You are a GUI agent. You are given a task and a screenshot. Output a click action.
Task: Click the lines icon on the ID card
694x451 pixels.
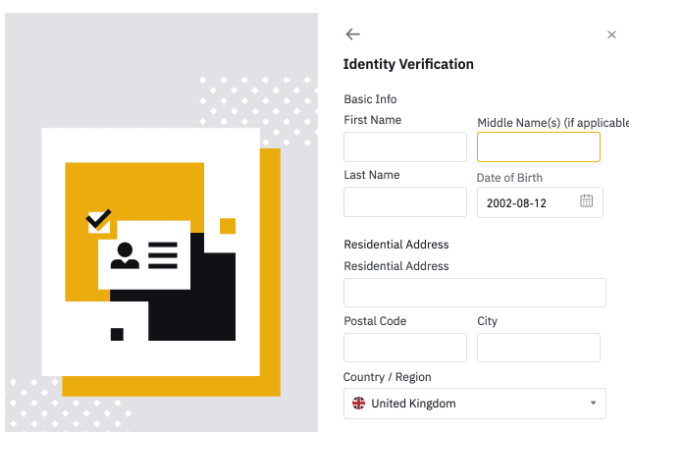[163, 255]
